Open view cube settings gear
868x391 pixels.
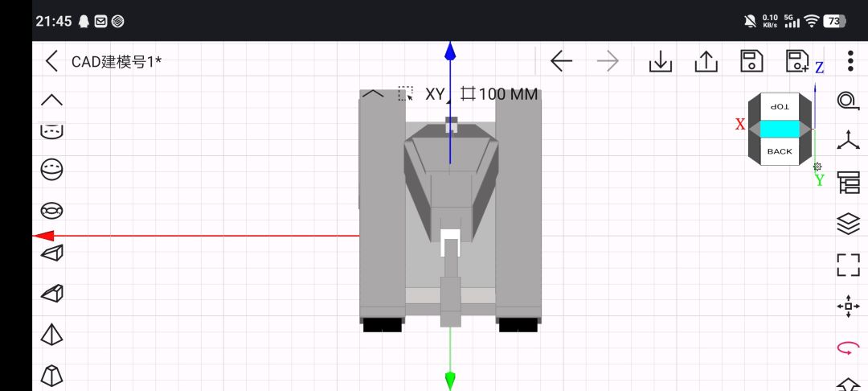(x=817, y=167)
